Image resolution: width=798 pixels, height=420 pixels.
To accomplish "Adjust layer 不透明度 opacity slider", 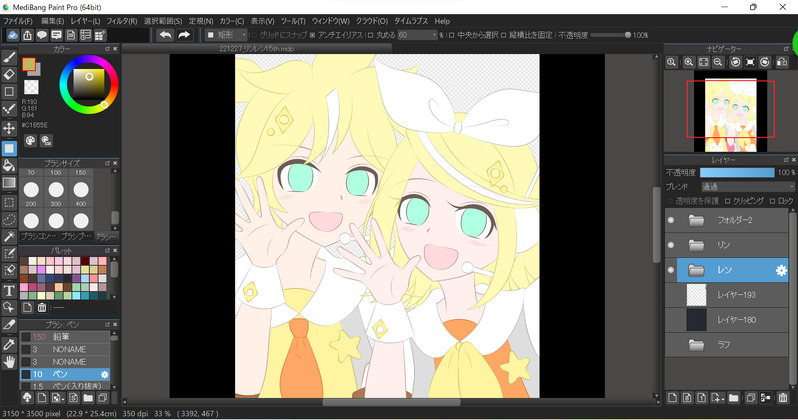I will (x=737, y=173).
